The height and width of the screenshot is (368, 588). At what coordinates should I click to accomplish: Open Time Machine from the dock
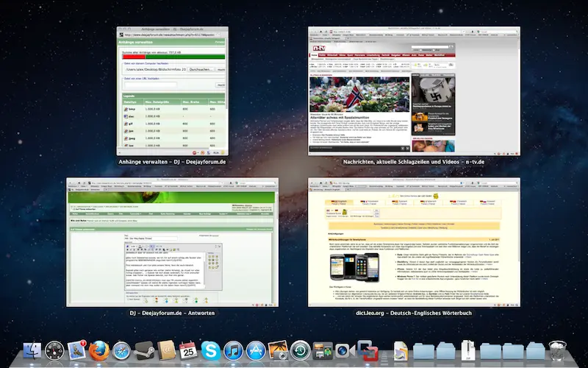tap(299, 351)
